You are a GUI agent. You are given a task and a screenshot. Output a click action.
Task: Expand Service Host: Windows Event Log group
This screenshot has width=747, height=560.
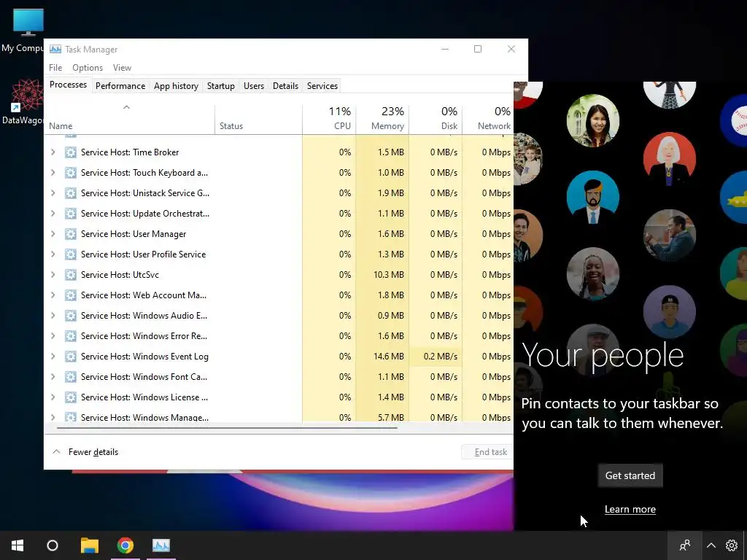[53, 357]
